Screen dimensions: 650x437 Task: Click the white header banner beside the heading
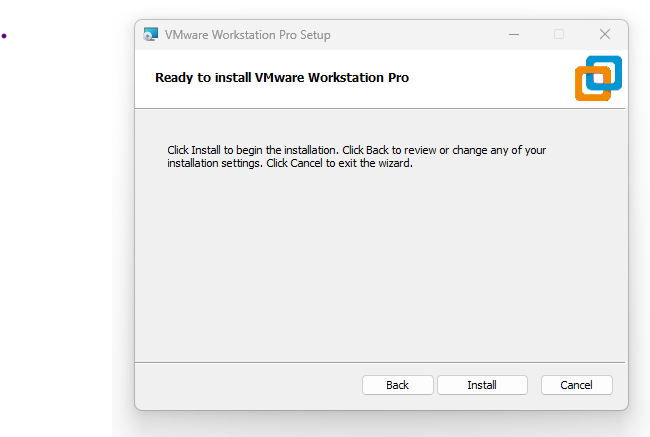coord(489,79)
